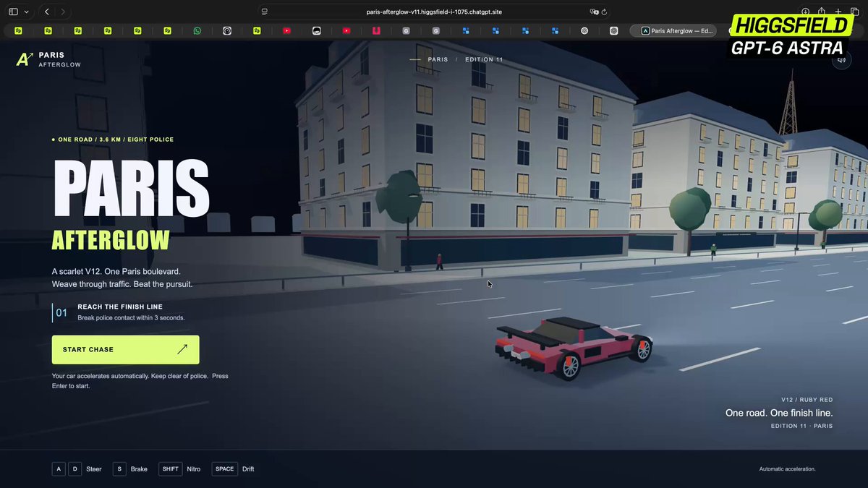Reload the current page
The image size is (868, 488).
(x=604, y=12)
